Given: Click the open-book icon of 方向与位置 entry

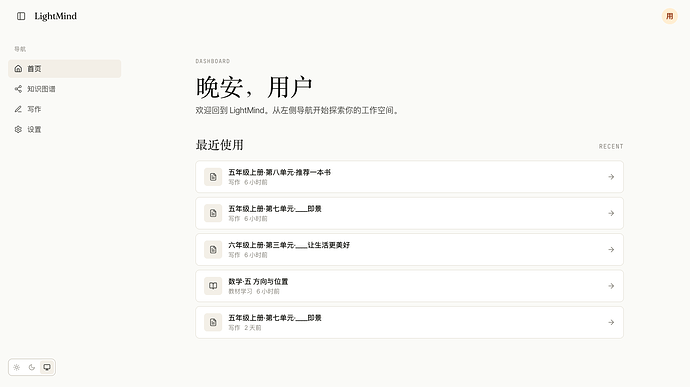Looking at the screenshot, I should pos(213,286).
